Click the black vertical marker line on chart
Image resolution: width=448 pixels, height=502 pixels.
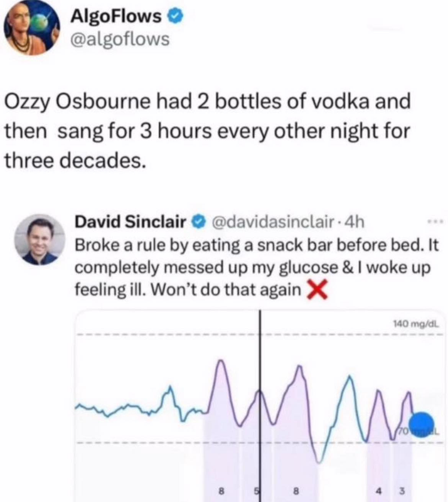point(260,405)
